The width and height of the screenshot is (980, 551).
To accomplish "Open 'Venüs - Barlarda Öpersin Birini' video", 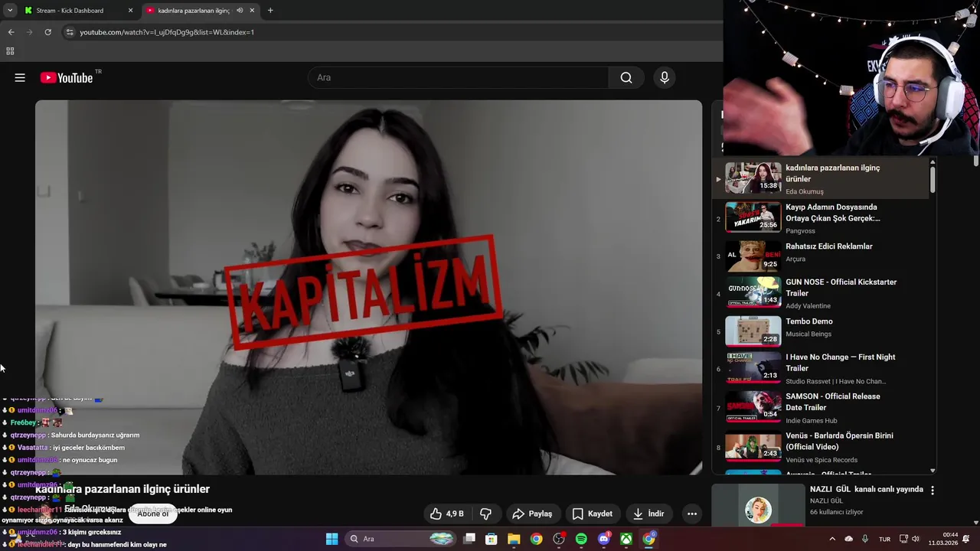I will 819,447.
